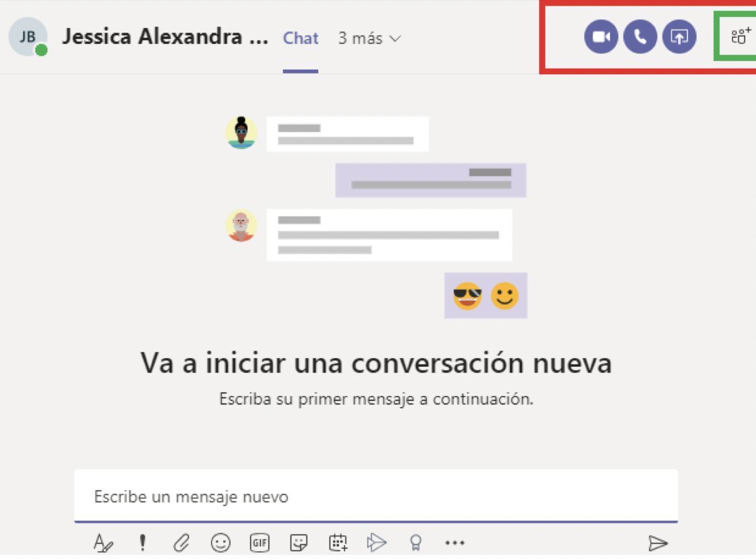Screen dimensions: 756x560
Task: Open the sticker picker
Action: 299,542
